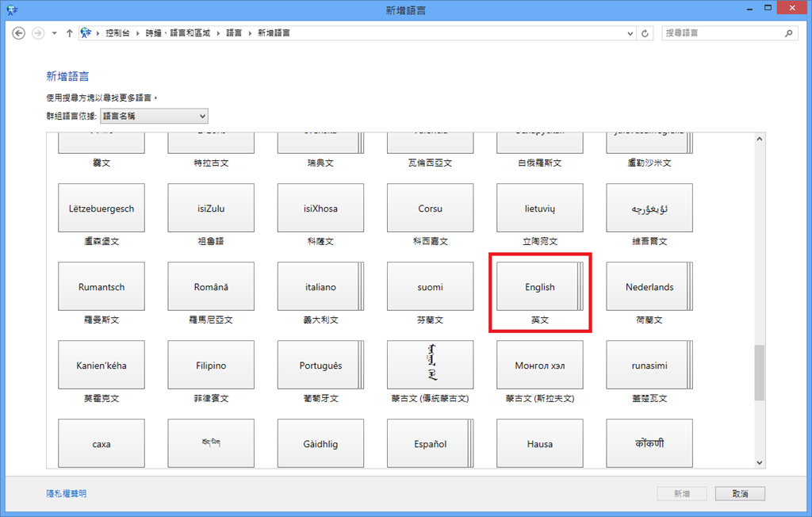Screen dimensions: 812x517
Task: Select the lietuvių language tile
Action: click(539, 208)
